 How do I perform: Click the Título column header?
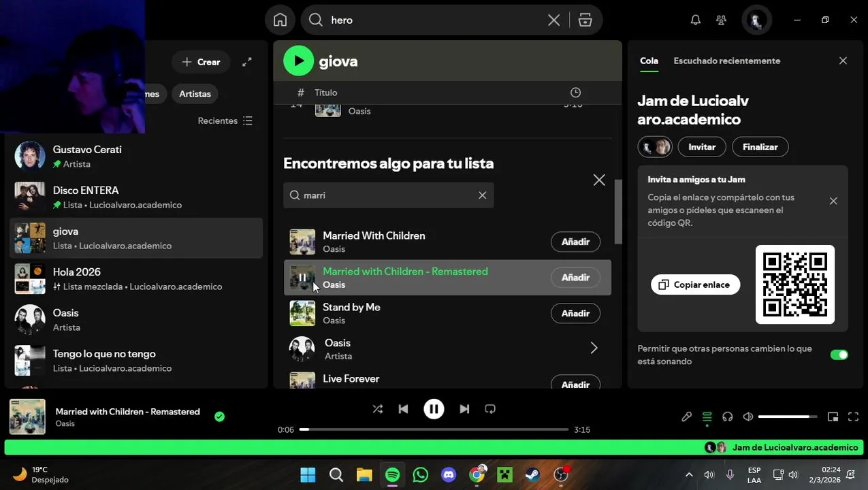click(325, 93)
